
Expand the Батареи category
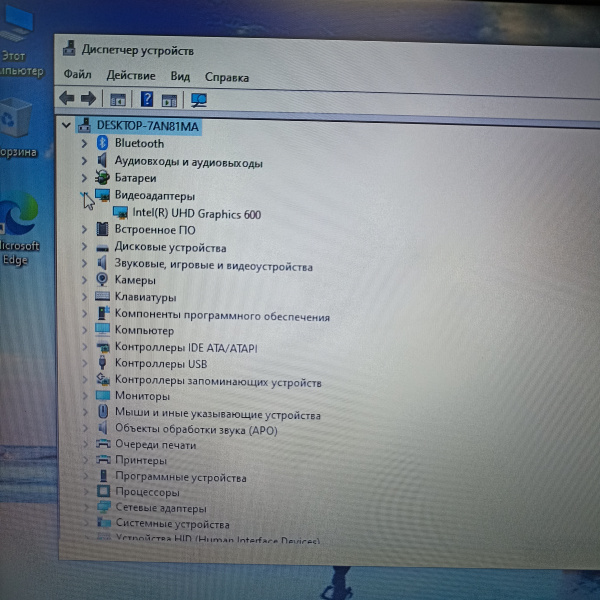pyautogui.click(x=84, y=178)
